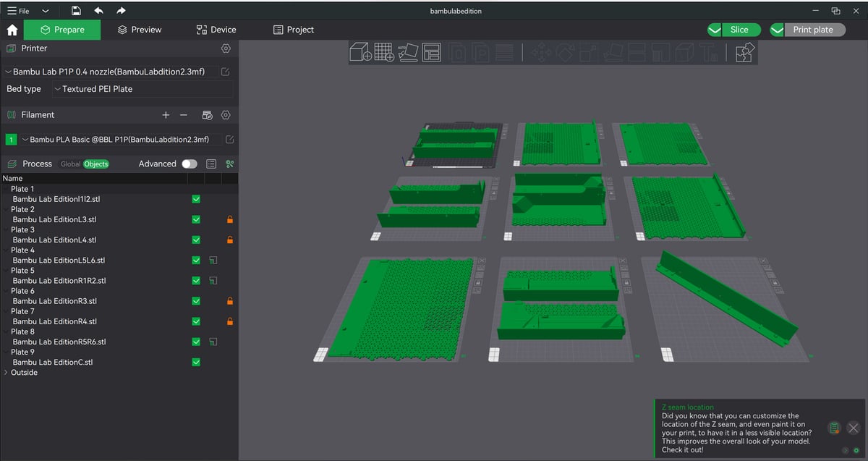Click the Undo arrow
The width and height of the screenshot is (868, 461).
pos(98,11)
